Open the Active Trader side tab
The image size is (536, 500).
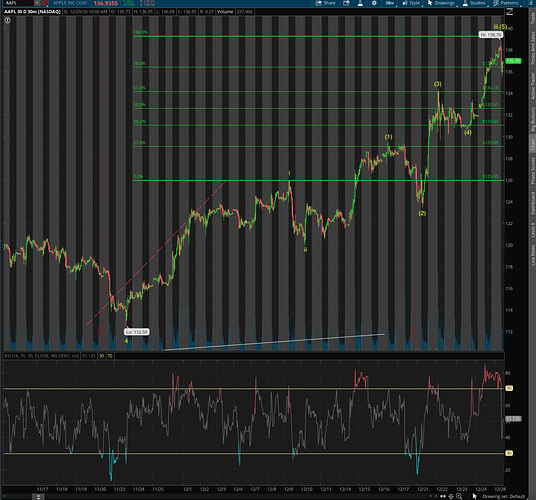[532, 85]
